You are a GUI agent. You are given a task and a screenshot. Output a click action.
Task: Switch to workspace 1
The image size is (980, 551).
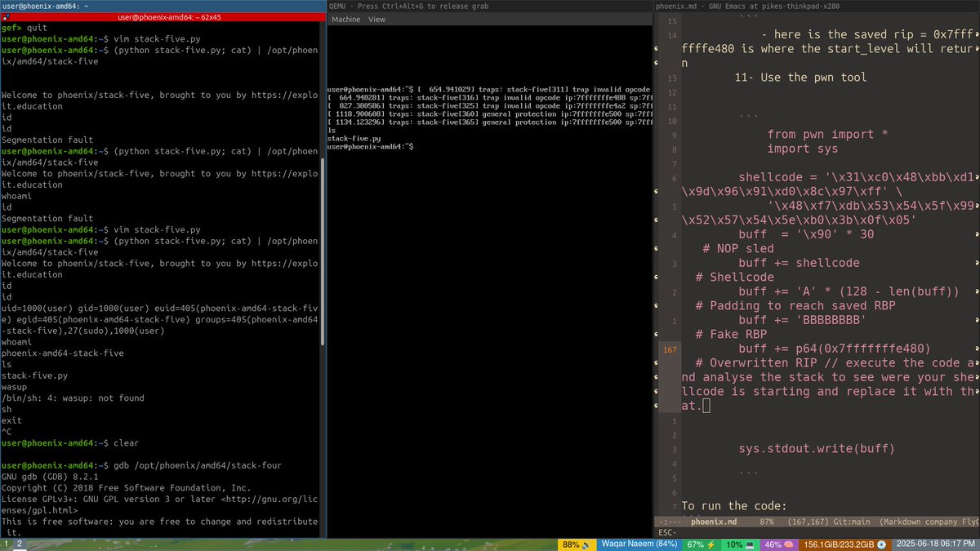pyautogui.click(x=7, y=544)
